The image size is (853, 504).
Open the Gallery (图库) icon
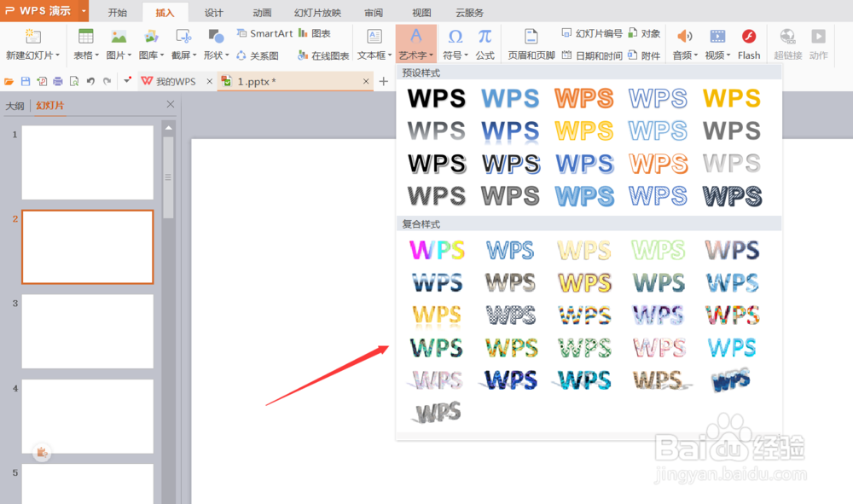151,37
